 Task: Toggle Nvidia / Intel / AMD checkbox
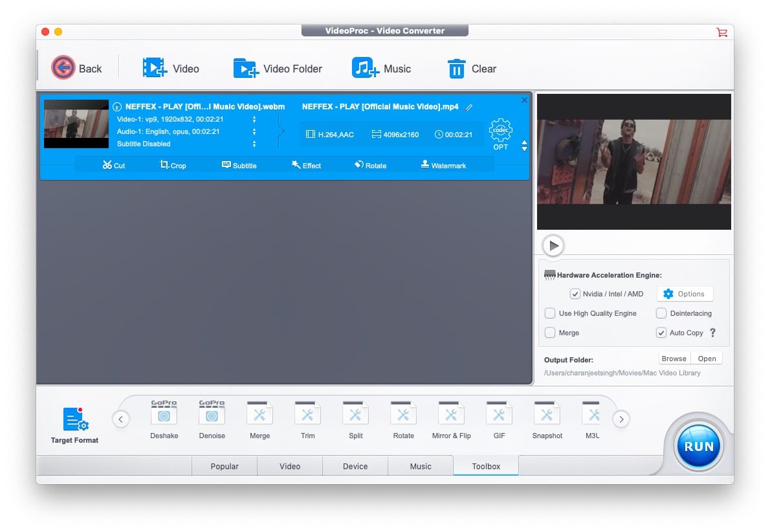click(575, 294)
